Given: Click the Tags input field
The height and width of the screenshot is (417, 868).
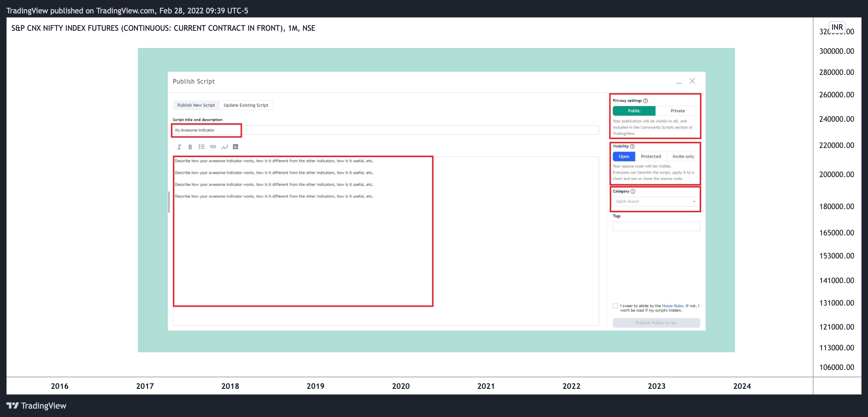Looking at the screenshot, I should 656,226.
